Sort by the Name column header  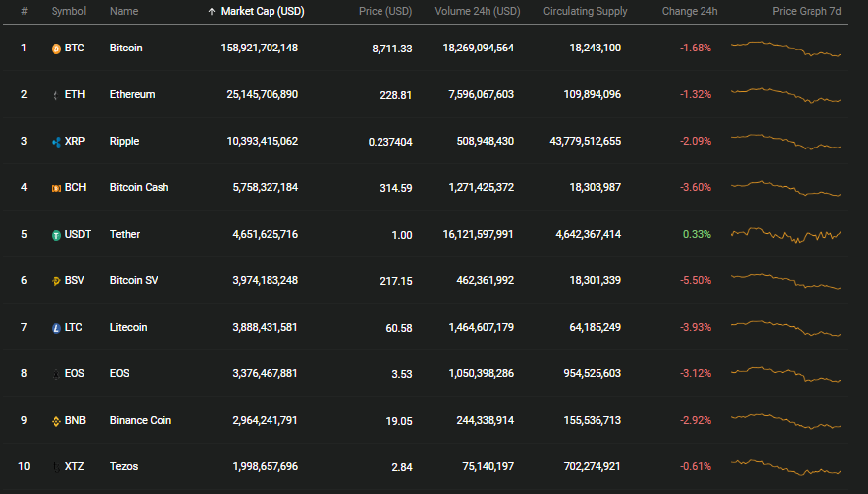click(124, 11)
